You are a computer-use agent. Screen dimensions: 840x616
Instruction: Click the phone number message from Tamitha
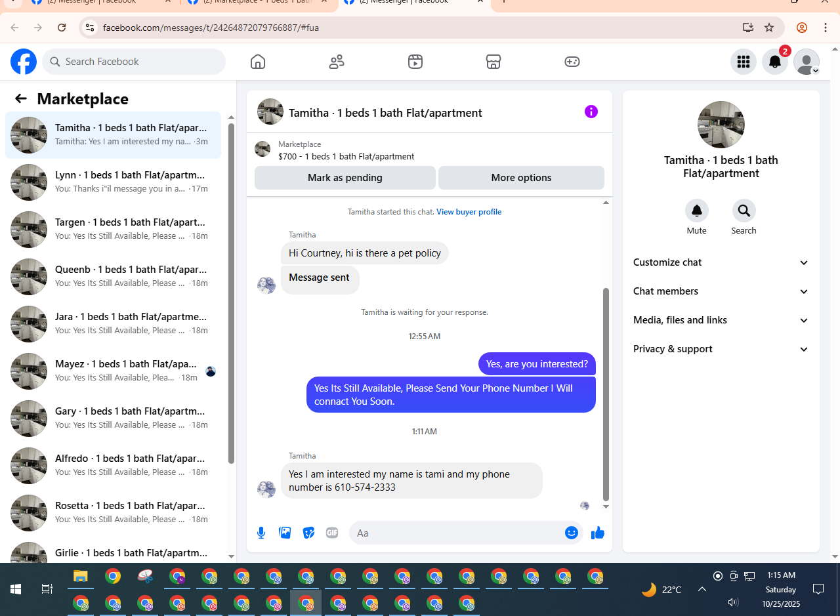point(412,481)
